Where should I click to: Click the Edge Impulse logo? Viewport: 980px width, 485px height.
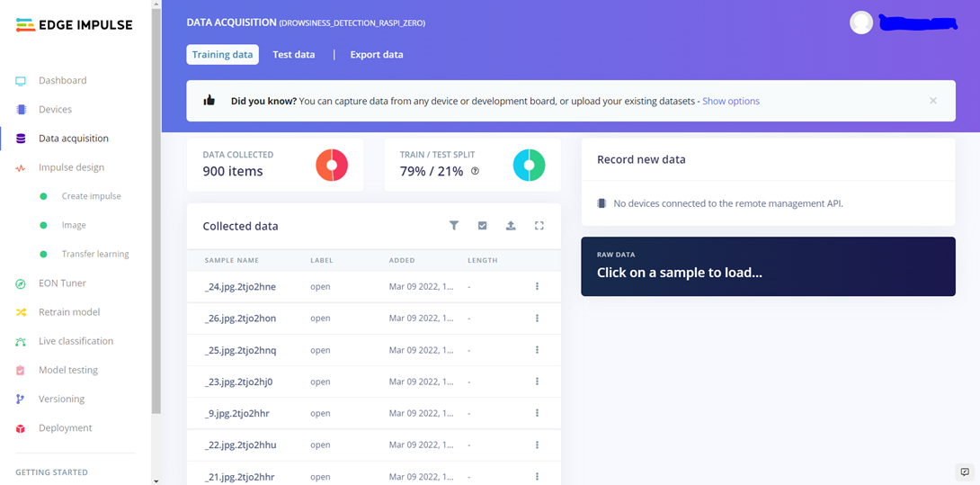[75, 25]
